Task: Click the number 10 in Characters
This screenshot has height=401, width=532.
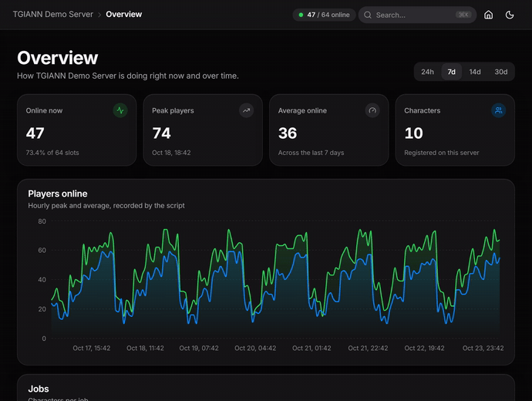Action: [413, 133]
